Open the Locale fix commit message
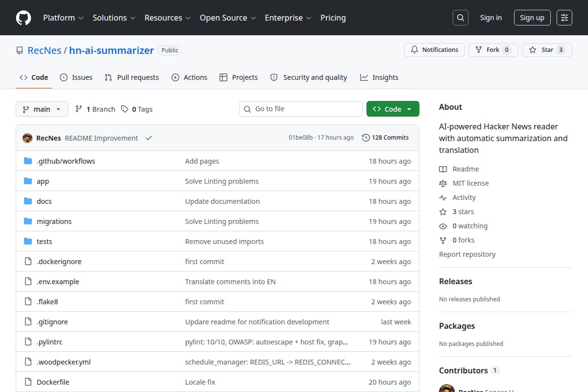Image resolution: width=588 pixels, height=392 pixels. coord(200,382)
